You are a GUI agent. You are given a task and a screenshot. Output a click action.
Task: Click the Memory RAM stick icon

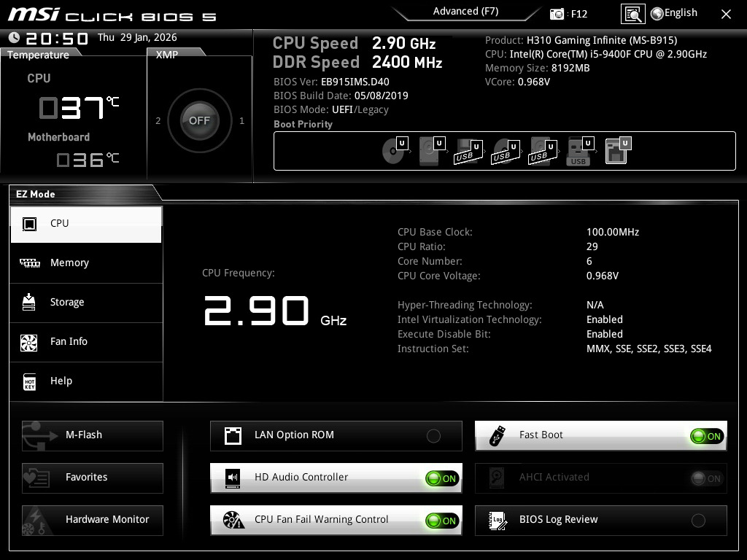tap(29, 262)
